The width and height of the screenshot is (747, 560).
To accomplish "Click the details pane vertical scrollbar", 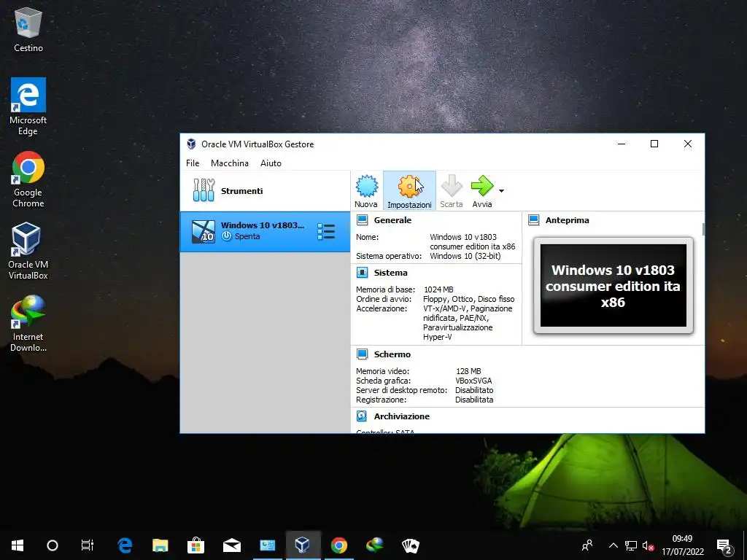I will (x=703, y=229).
